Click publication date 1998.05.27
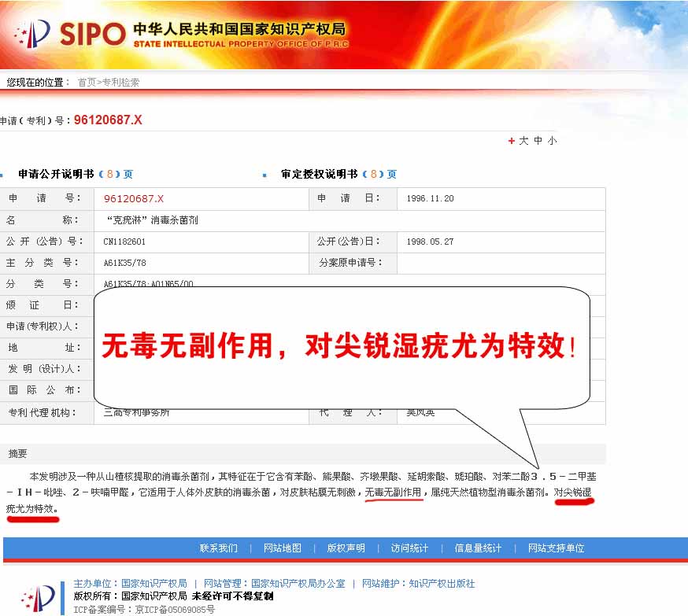This screenshot has width=688, height=616. coord(430,242)
